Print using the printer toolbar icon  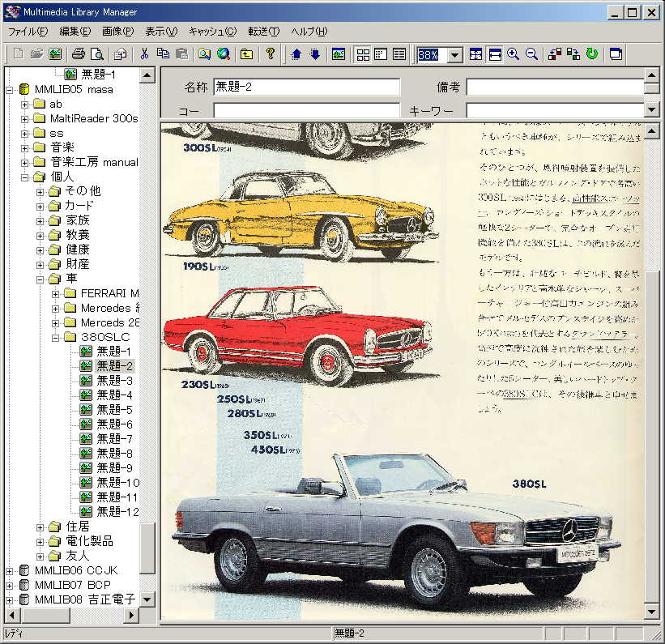click(79, 54)
